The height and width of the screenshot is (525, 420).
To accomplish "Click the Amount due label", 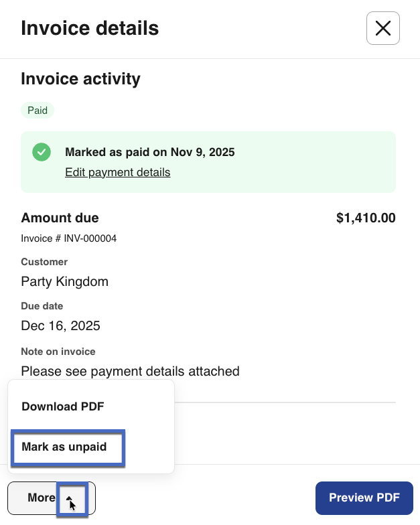I will (x=60, y=218).
